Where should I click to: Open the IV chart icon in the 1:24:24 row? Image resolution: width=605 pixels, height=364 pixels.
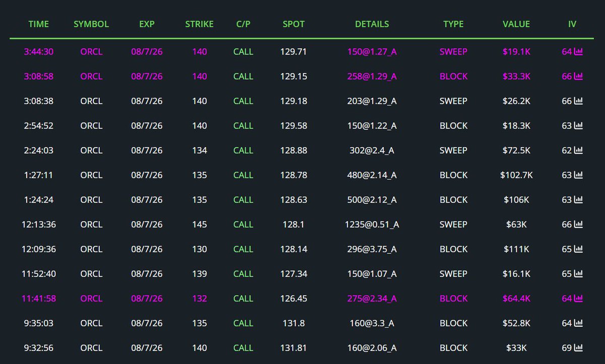(x=578, y=200)
